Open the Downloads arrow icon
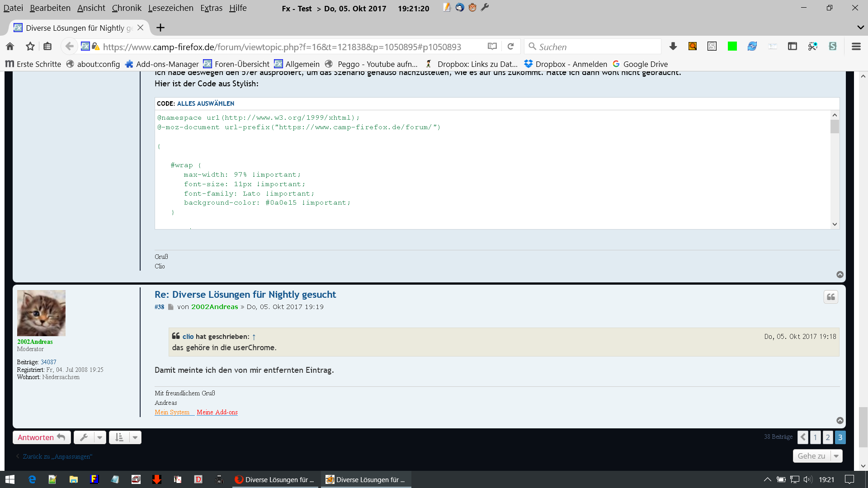868x488 pixels. pyautogui.click(x=673, y=47)
